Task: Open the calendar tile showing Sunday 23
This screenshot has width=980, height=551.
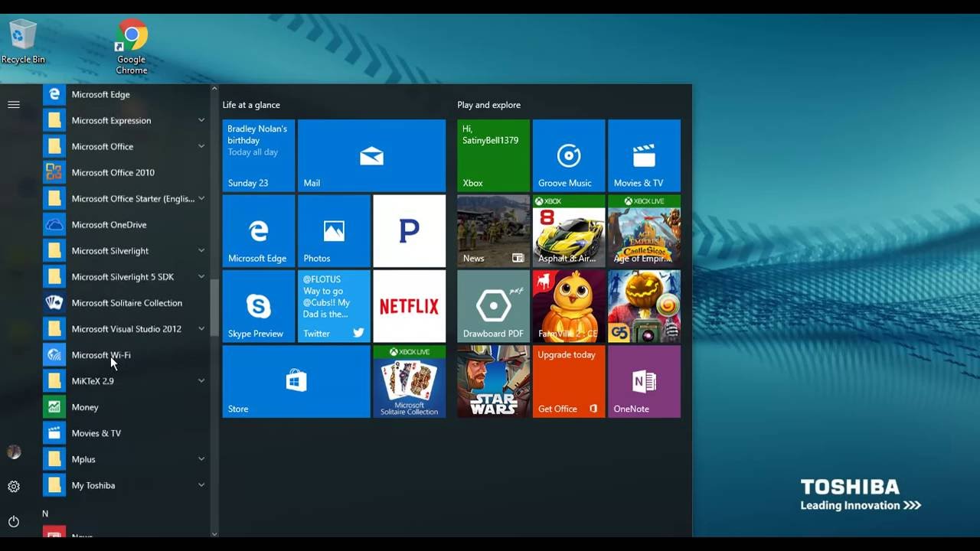Action: [x=259, y=155]
